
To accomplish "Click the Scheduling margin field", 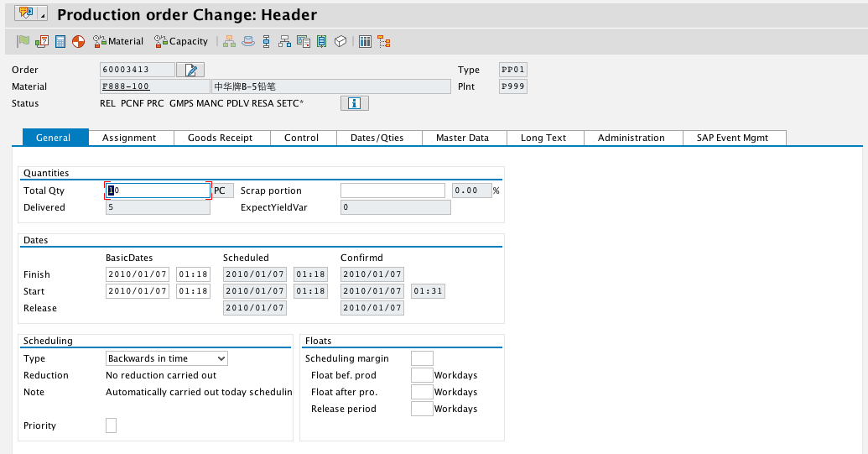I will (422, 358).
